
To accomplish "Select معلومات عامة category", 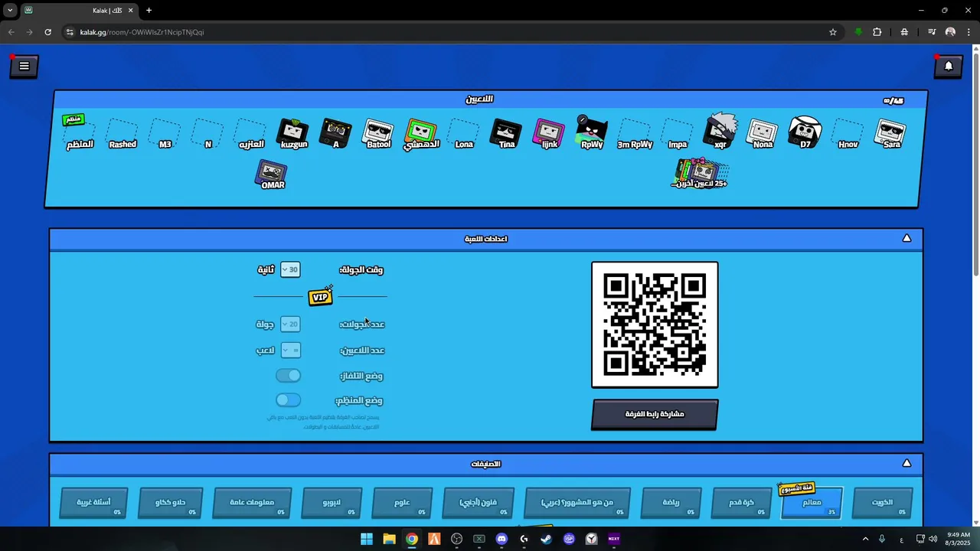I will click(252, 504).
